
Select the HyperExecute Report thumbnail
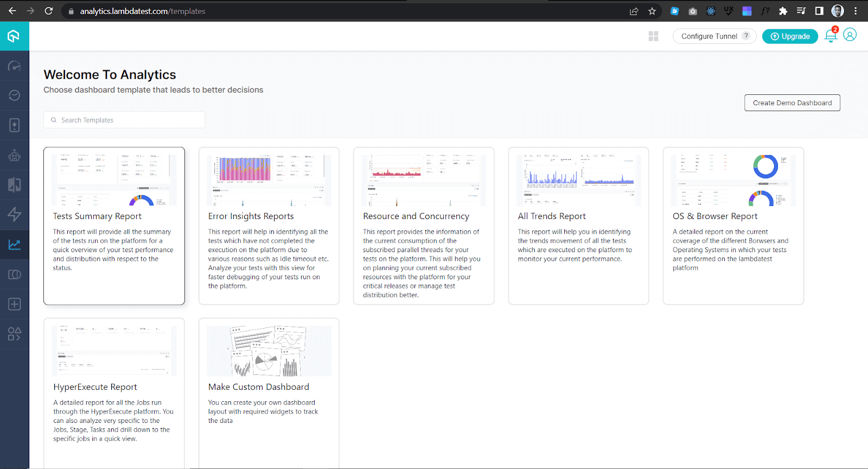(114, 351)
